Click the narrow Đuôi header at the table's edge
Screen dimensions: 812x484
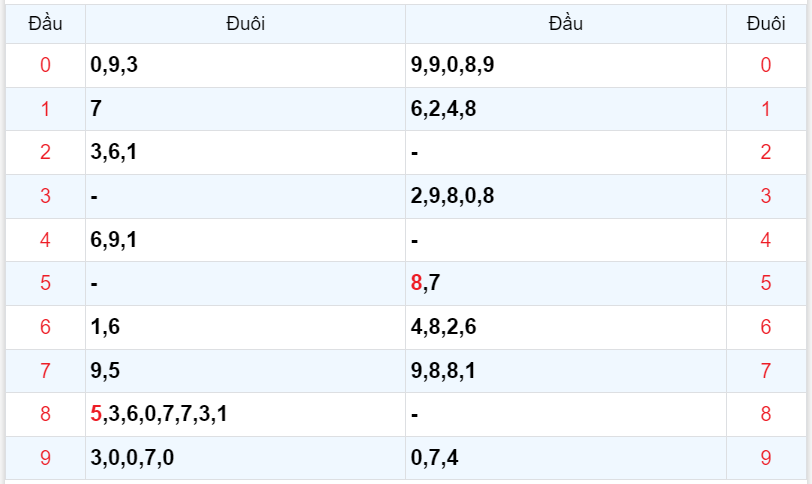[765, 23]
